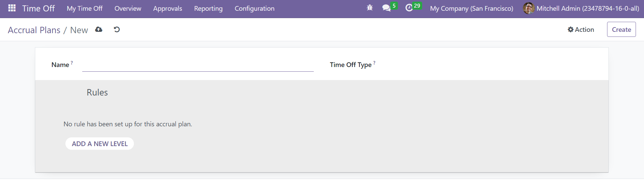The width and height of the screenshot is (644, 196).
Task: Open My Time Off menu
Action: pyautogui.click(x=85, y=8)
